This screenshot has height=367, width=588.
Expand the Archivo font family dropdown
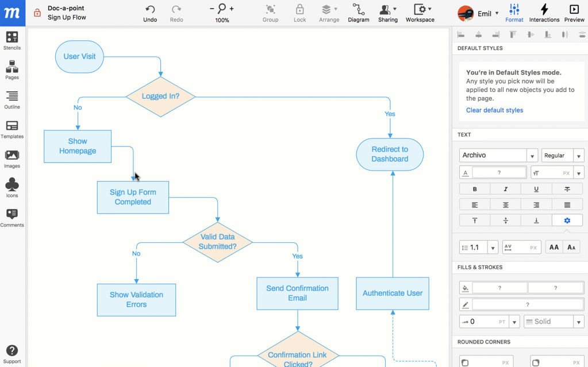coord(532,156)
